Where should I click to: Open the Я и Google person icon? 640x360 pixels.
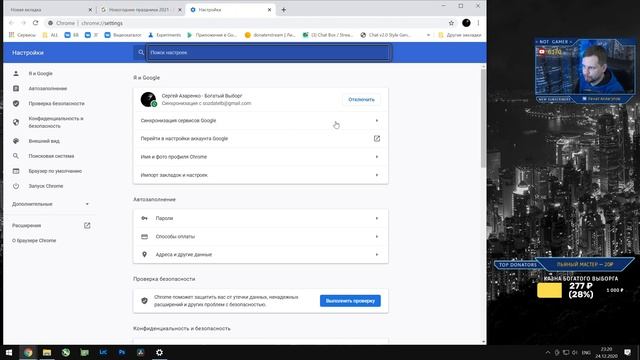16,73
